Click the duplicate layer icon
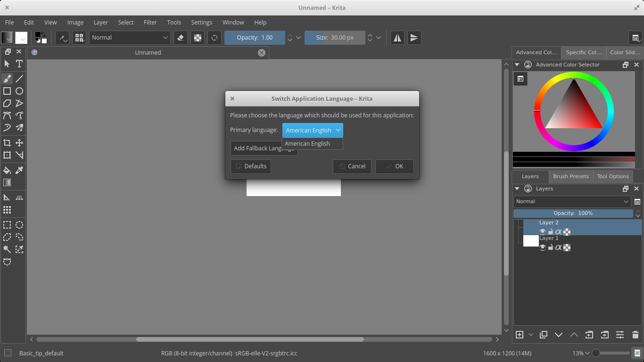Screen dimensions: 644x362 pyautogui.click(x=543, y=335)
